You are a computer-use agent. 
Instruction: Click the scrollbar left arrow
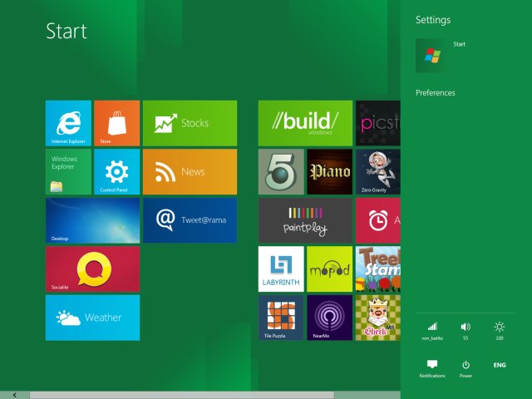(15, 396)
